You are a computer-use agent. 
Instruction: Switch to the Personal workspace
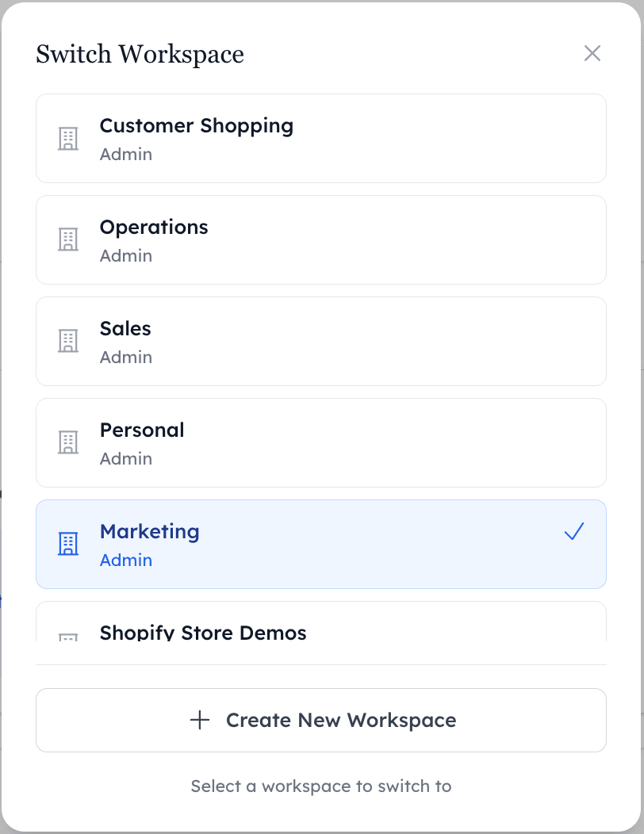coord(321,442)
